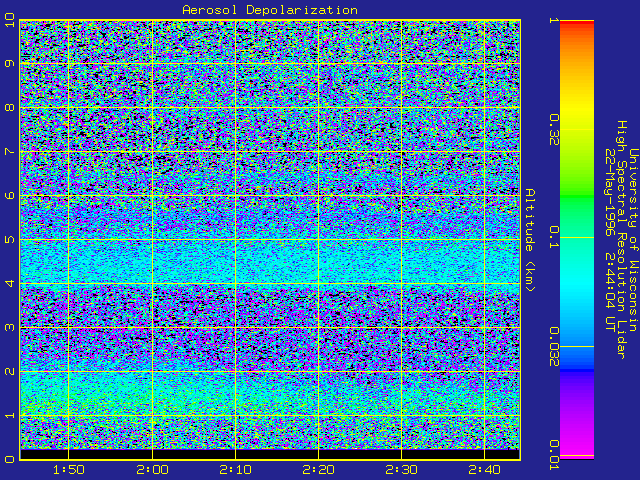Click the altitude axis label 0
640x480 pixels.
(9, 459)
